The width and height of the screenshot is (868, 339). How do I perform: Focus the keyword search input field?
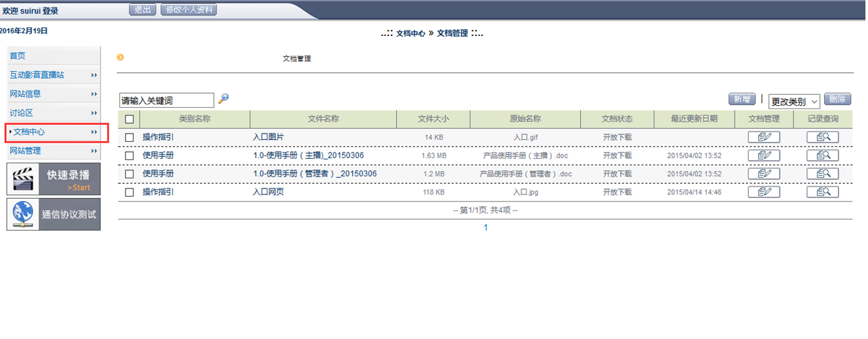pos(166,100)
